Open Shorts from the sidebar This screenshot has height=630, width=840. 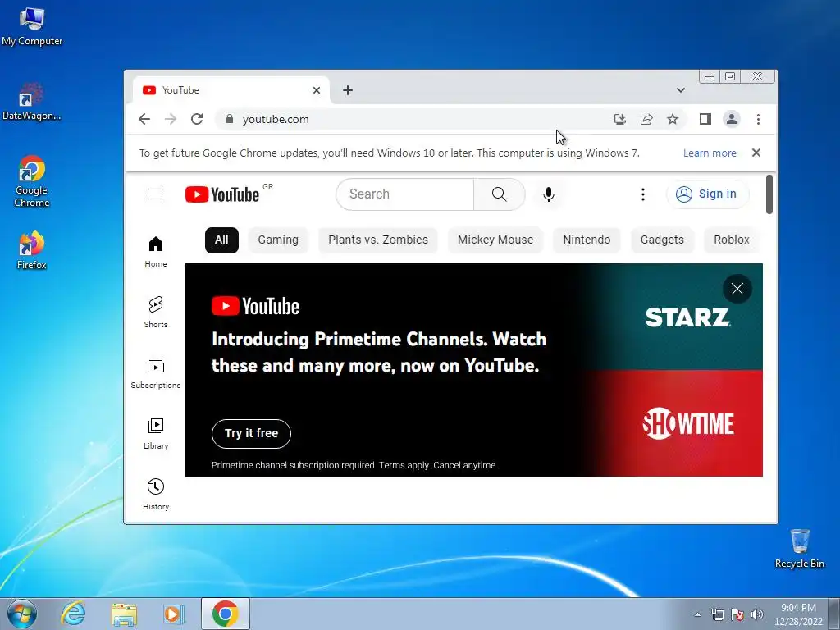pos(156,312)
